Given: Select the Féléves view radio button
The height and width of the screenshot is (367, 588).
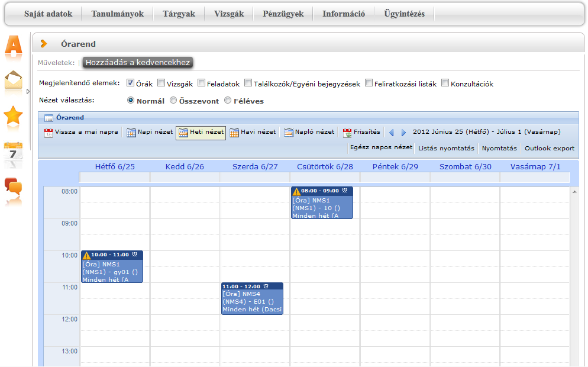Looking at the screenshot, I should point(228,100).
